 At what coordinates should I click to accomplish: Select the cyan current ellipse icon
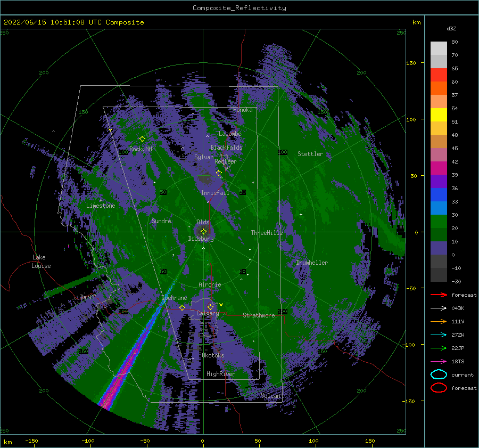[x=439, y=374]
